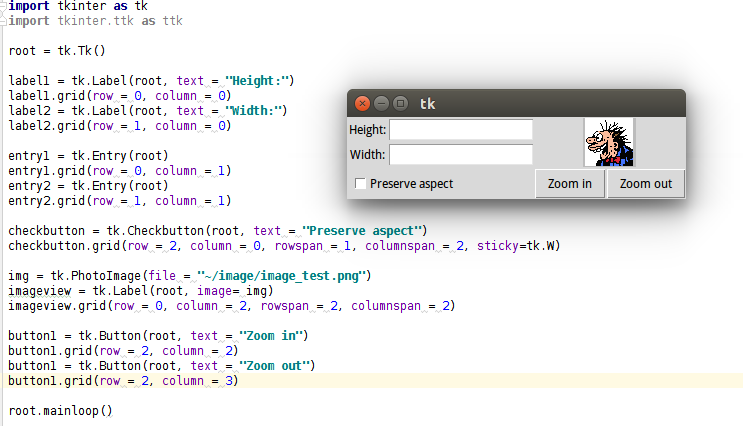Click the Height: label in the tk window

[368, 129]
